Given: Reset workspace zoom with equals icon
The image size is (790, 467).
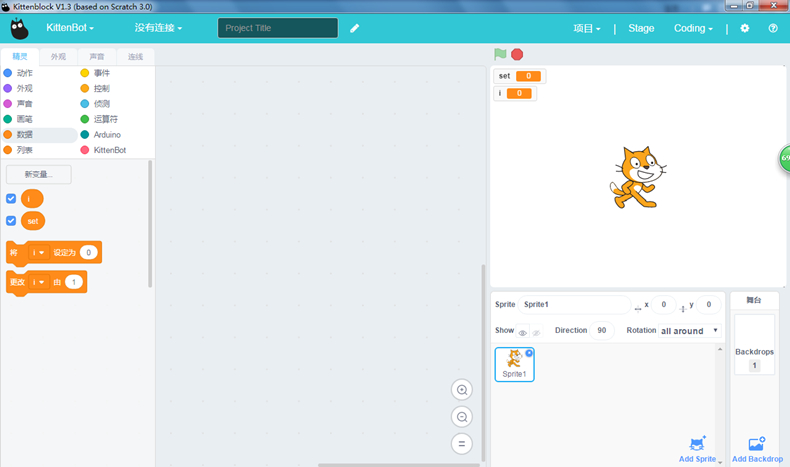Looking at the screenshot, I should click(461, 443).
